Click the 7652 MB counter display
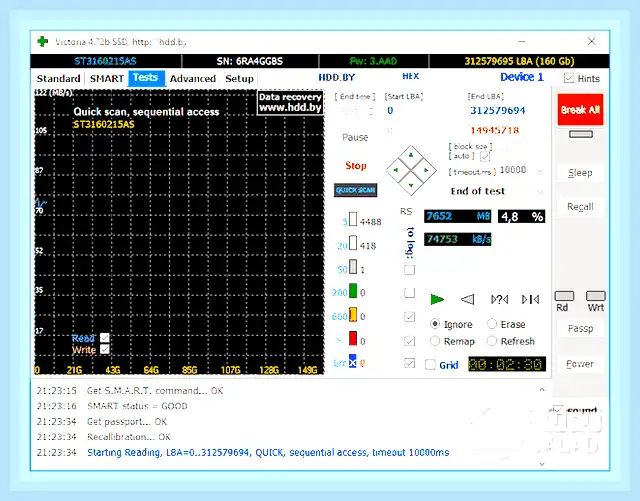Viewport: 640px width, 501px height. [458, 216]
